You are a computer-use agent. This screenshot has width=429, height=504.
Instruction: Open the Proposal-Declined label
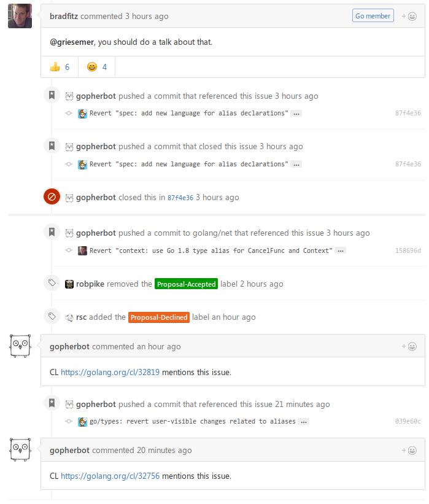(159, 317)
